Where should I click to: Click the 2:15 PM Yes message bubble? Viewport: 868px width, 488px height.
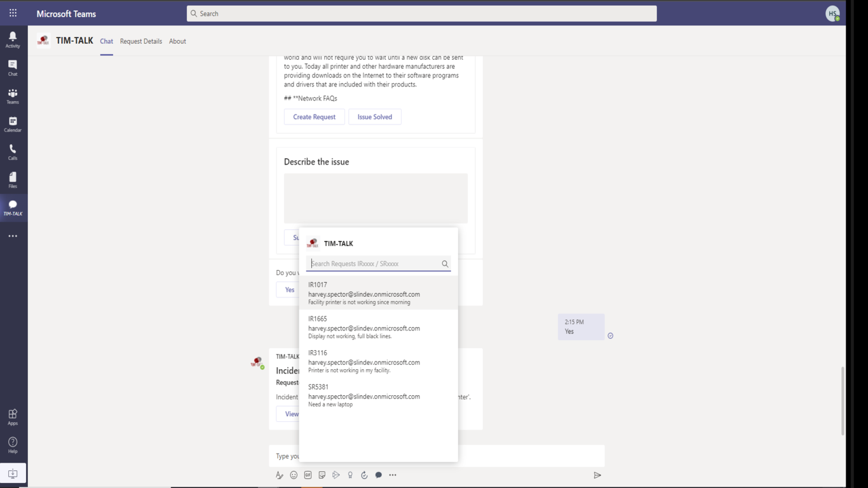pos(581,327)
